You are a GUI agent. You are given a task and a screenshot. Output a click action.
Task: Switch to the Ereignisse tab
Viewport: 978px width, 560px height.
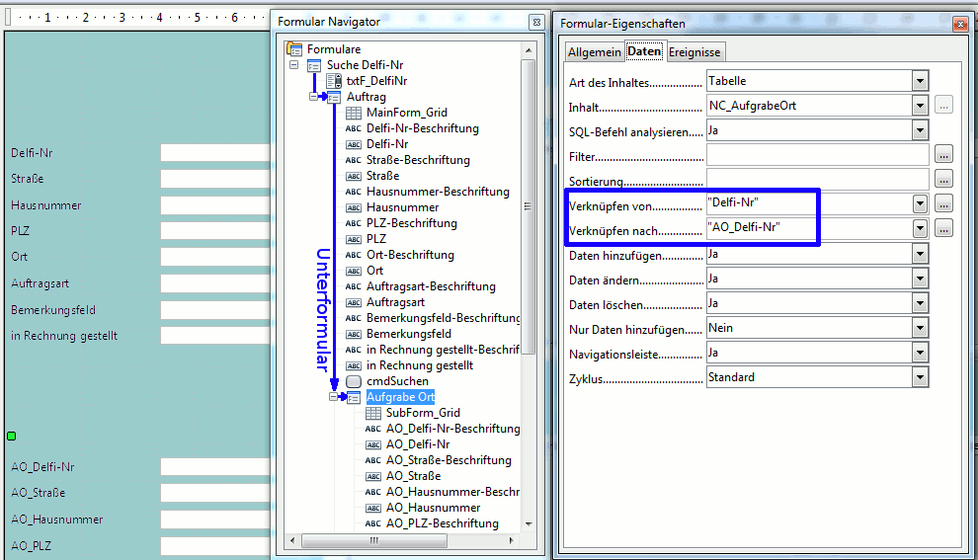(x=694, y=51)
